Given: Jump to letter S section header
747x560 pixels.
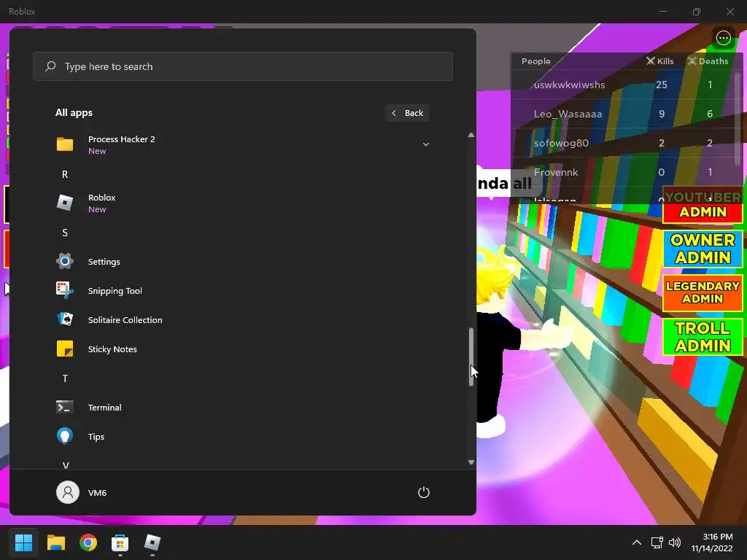Looking at the screenshot, I should (x=65, y=233).
